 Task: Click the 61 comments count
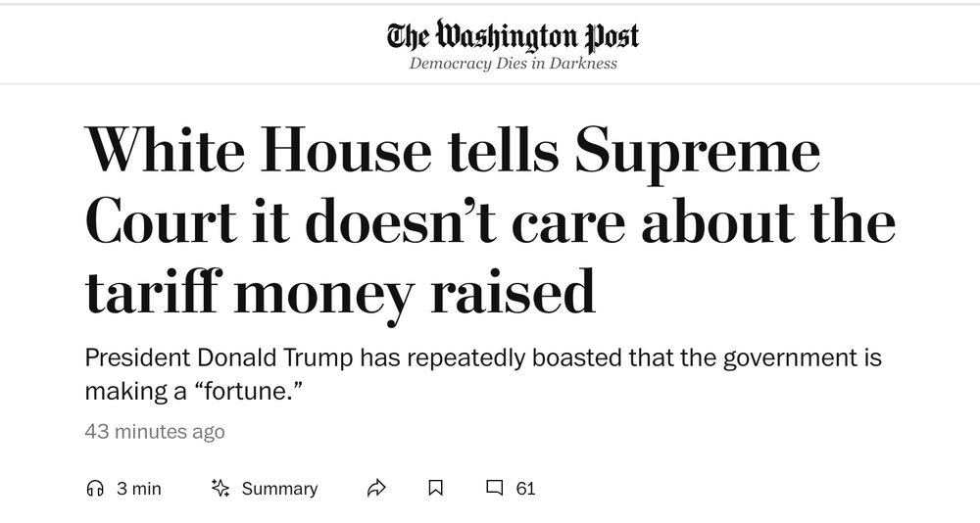point(525,488)
